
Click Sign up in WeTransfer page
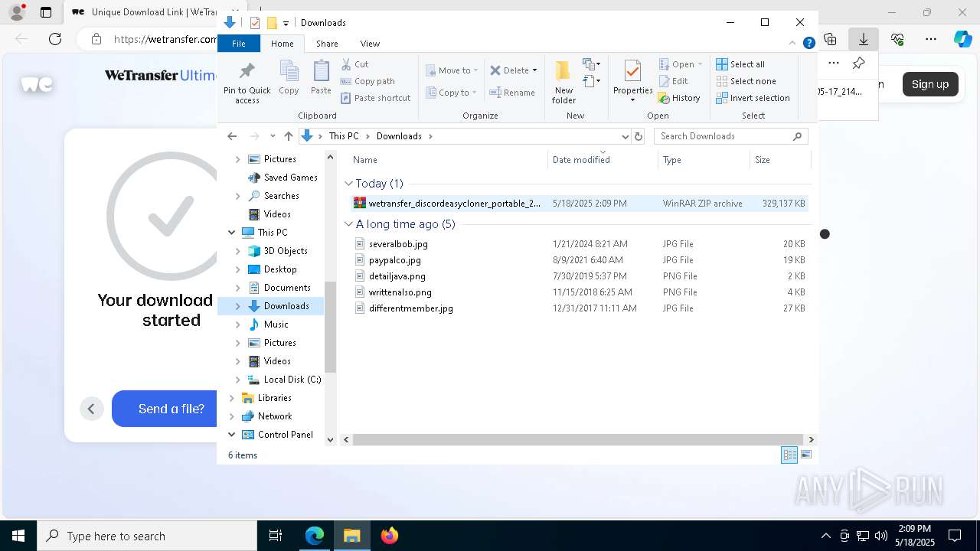click(x=930, y=84)
